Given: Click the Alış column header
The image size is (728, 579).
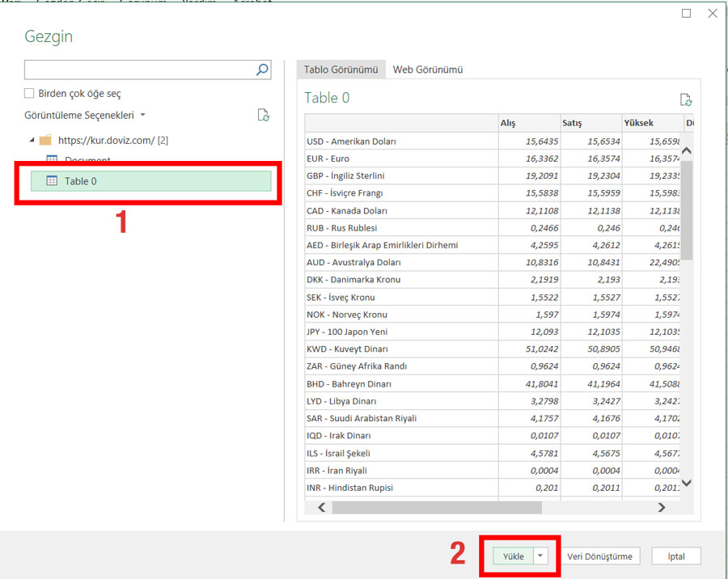Looking at the screenshot, I should click(x=529, y=123).
